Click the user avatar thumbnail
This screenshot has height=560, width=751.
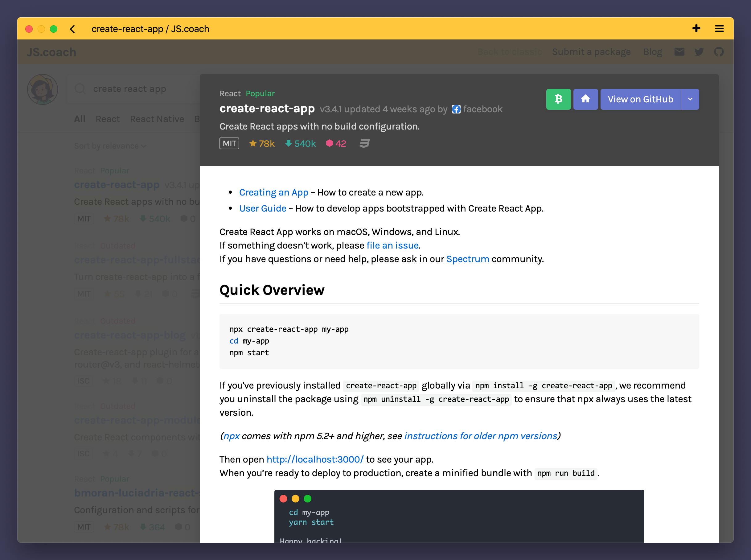tap(42, 89)
